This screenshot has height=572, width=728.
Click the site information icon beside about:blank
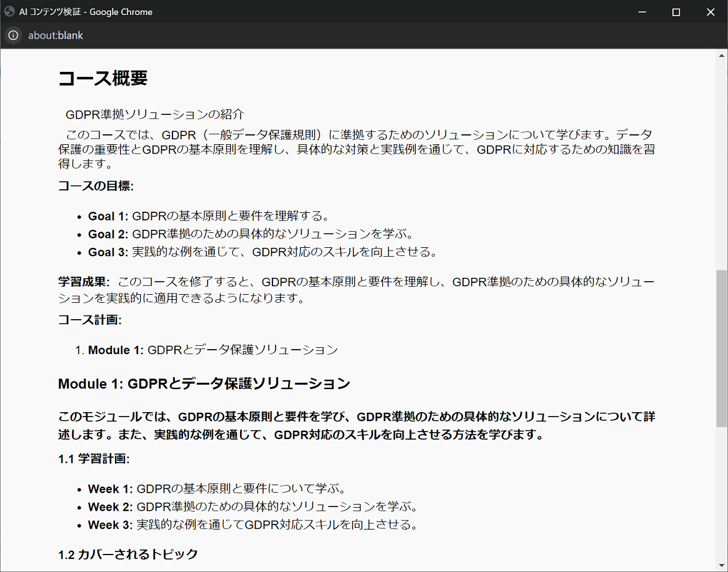(14, 35)
